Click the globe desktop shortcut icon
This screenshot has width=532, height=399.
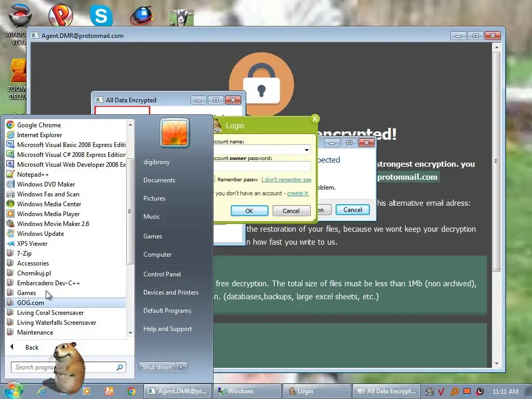coord(141,16)
